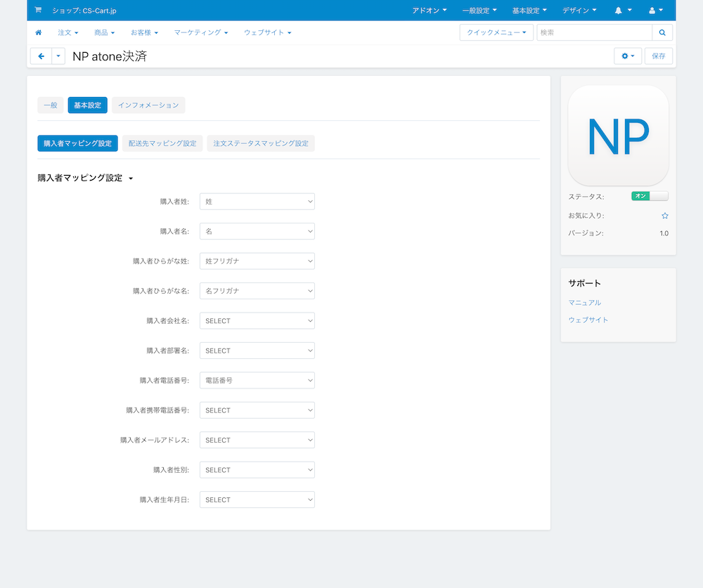The image size is (703, 588).
Task: Open the 購入者ひらがな名 dropdown
Action: tap(257, 291)
